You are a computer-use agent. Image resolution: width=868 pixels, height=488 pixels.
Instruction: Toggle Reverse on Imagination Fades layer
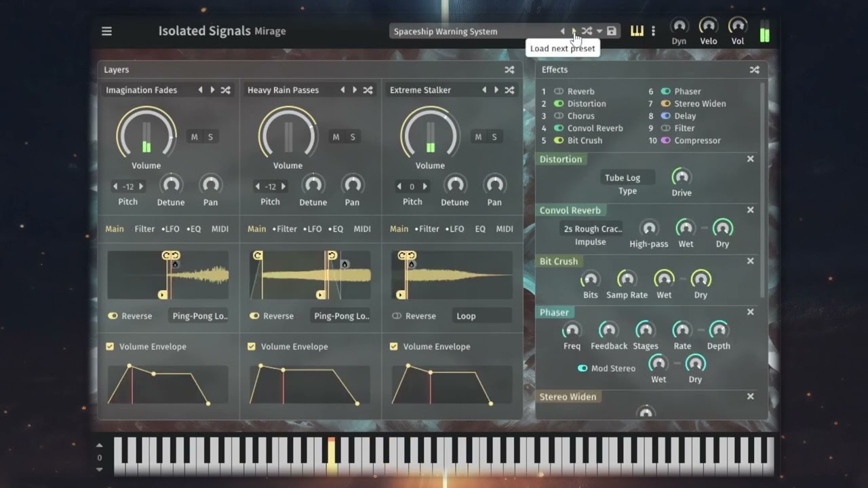coord(113,316)
